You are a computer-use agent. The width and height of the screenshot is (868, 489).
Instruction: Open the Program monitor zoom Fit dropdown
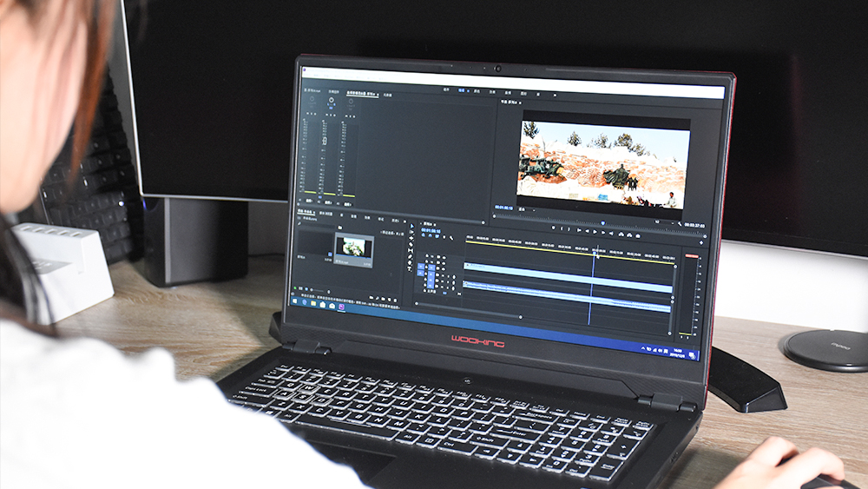pyautogui.click(x=525, y=209)
